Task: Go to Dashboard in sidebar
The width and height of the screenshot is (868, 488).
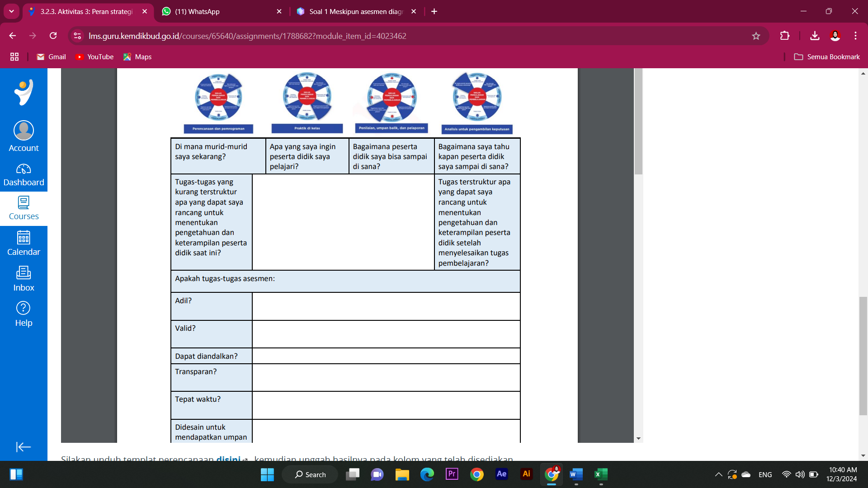Action: (24, 175)
